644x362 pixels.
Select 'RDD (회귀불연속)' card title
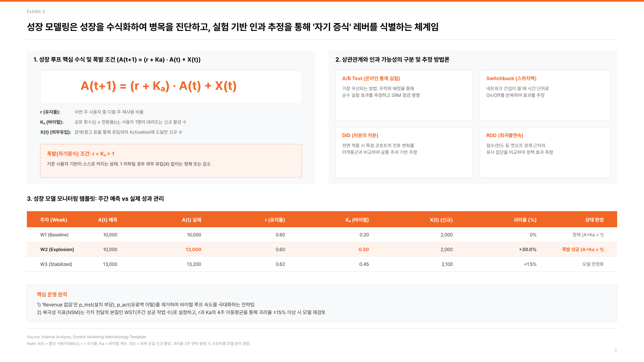[505, 135]
